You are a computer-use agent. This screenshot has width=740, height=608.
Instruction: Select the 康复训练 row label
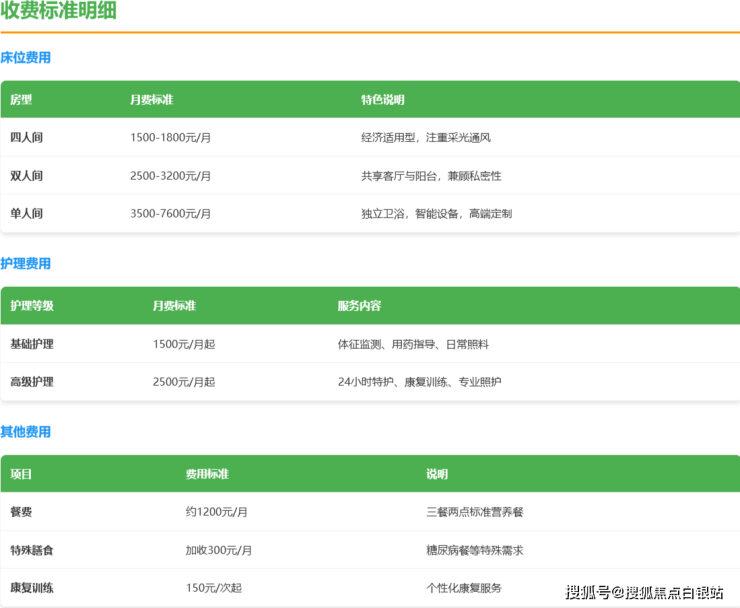(x=32, y=588)
